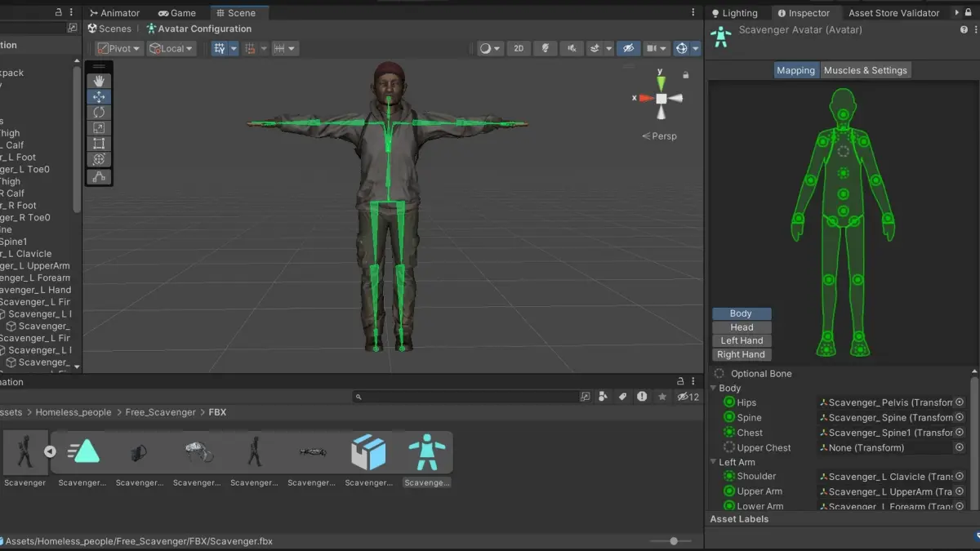Click the Scavenger Avatar asset icon
980x551 pixels.
pos(427,453)
